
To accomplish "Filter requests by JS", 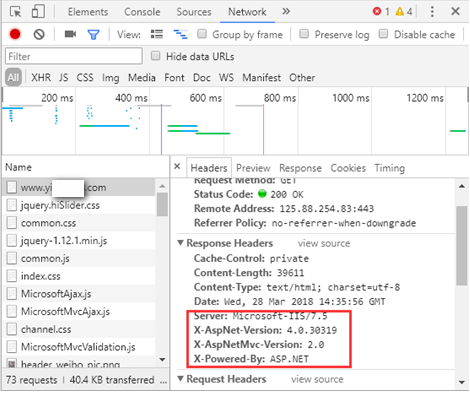I will point(63,78).
